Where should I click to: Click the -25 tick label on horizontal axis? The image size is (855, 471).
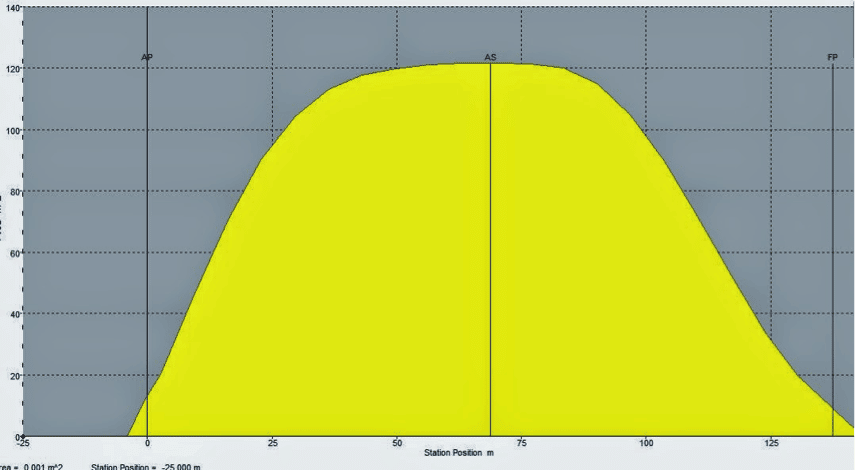pos(23,443)
